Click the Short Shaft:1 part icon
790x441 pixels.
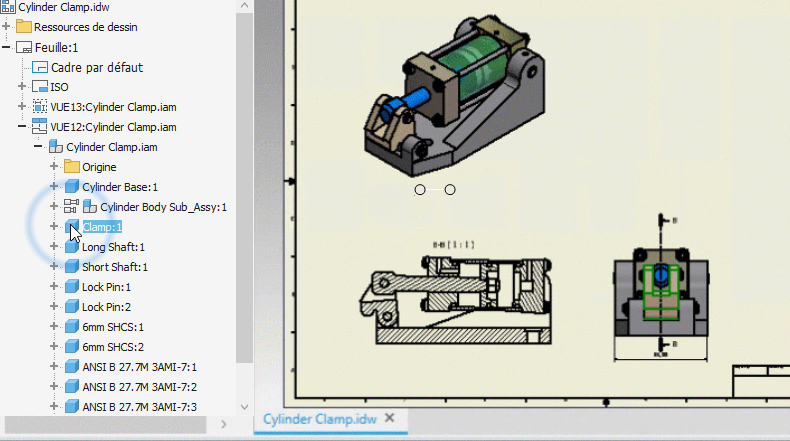(x=72, y=267)
